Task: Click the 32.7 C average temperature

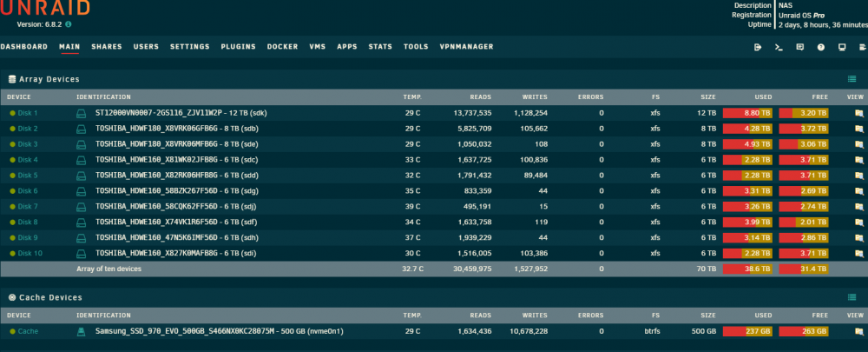Action: [412, 269]
